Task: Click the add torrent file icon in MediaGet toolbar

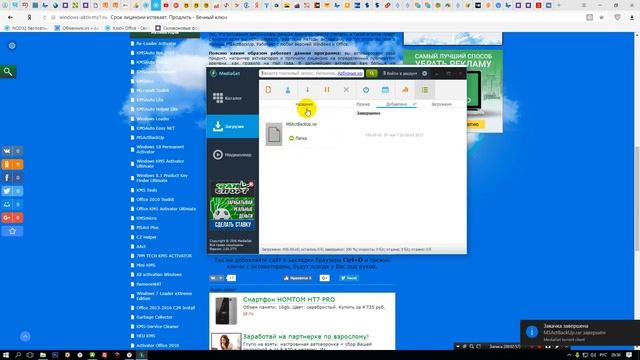Action: (x=268, y=89)
